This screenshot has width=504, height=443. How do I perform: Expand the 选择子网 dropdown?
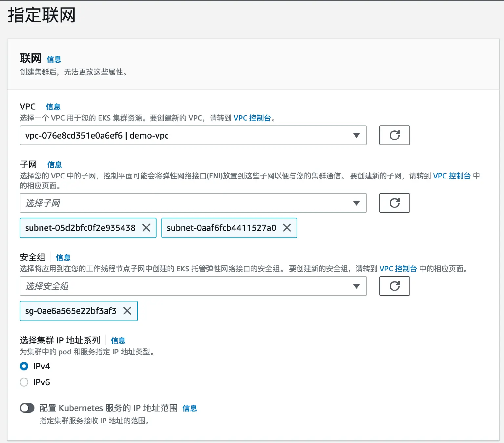click(193, 203)
